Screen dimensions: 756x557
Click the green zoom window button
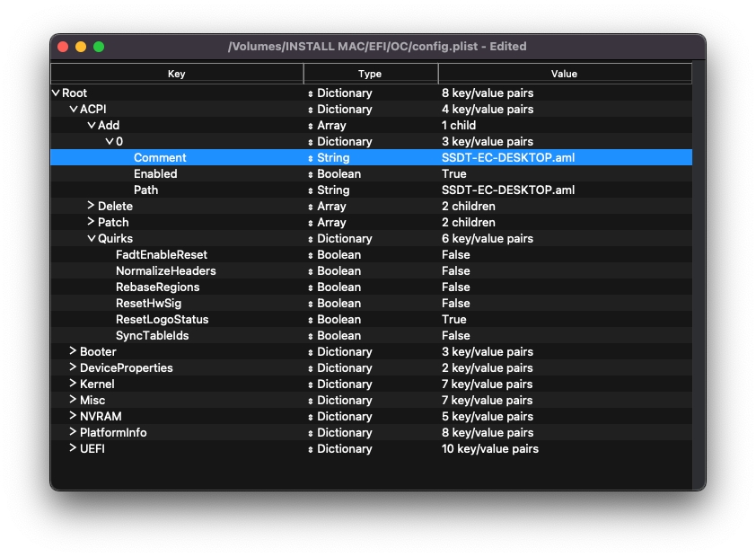pyautogui.click(x=99, y=47)
